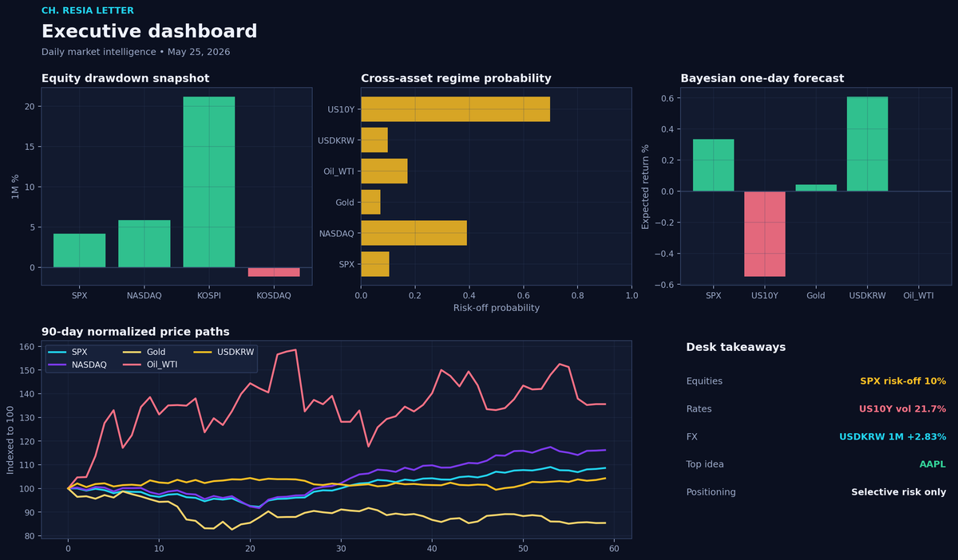
Task: Click 'Executive dashboard' title
Action: tap(149, 32)
